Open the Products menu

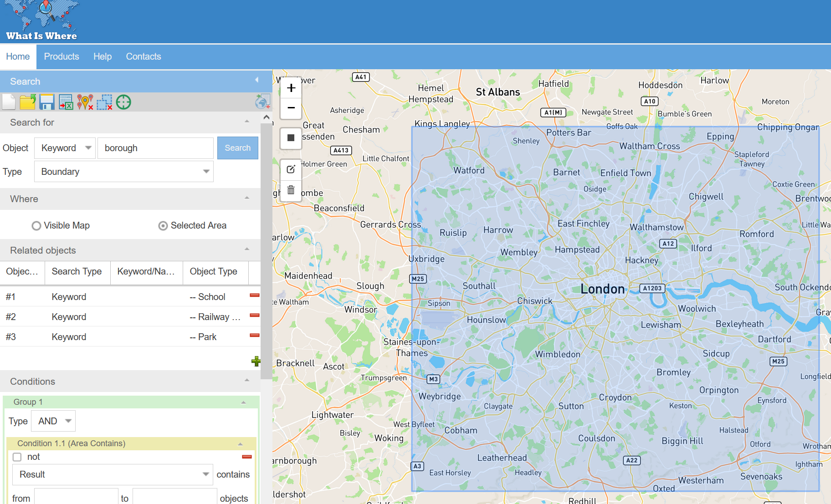click(x=62, y=56)
